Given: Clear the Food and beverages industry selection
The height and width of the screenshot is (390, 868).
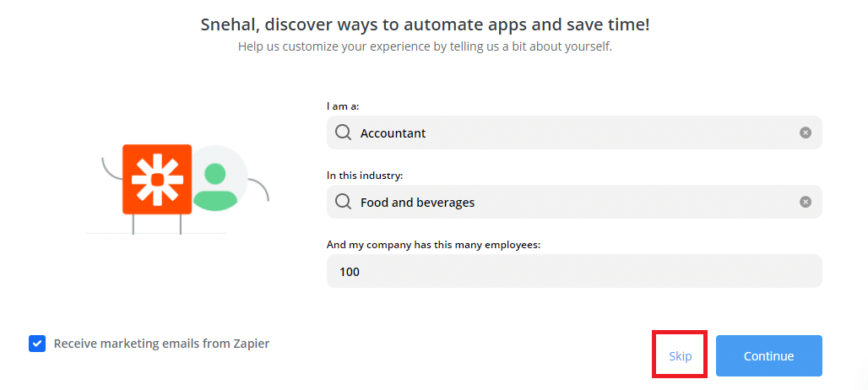Looking at the screenshot, I should tap(806, 202).
